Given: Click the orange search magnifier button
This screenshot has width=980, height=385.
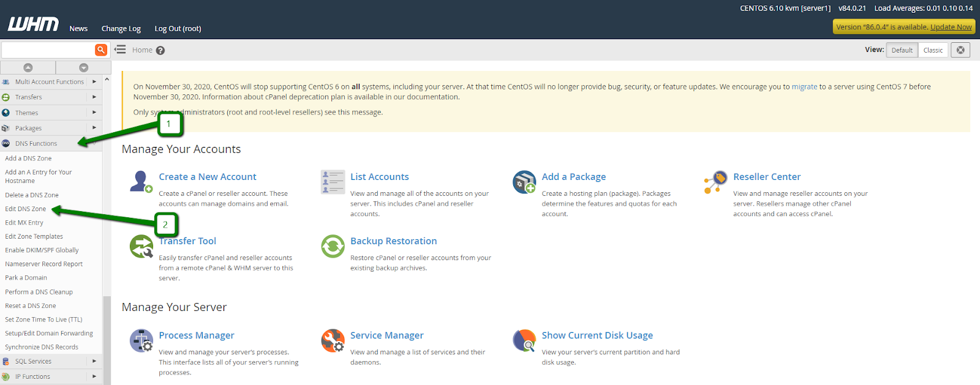Looking at the screenshot, I should click(101, 50).
